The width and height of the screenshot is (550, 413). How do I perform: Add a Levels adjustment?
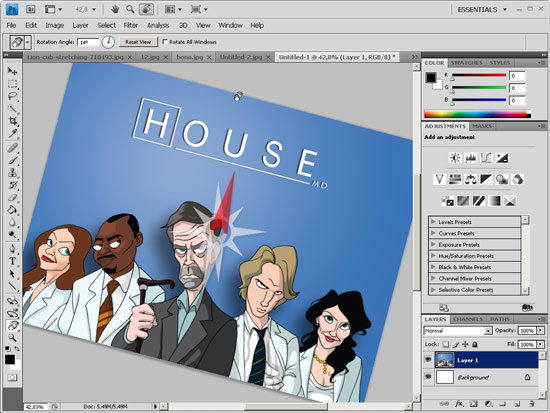pos(470,158)
